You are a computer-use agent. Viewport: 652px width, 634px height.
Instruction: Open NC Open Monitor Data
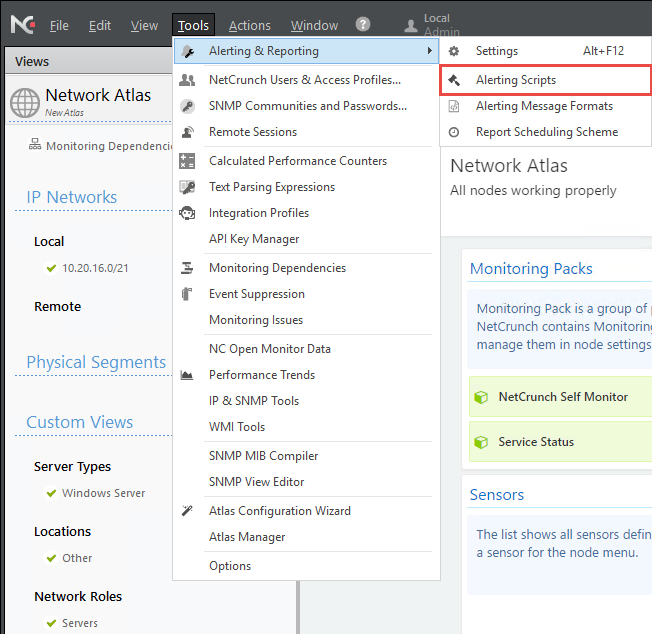(x=306, y=349)
